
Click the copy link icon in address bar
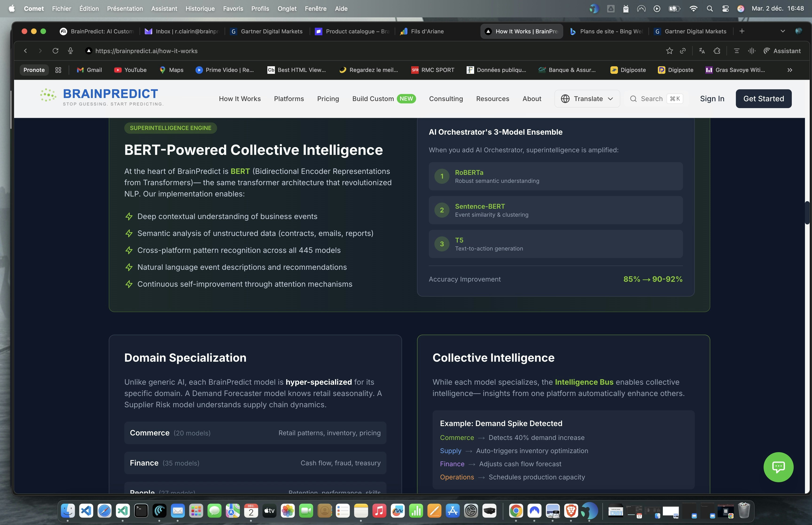coord(683,51)
